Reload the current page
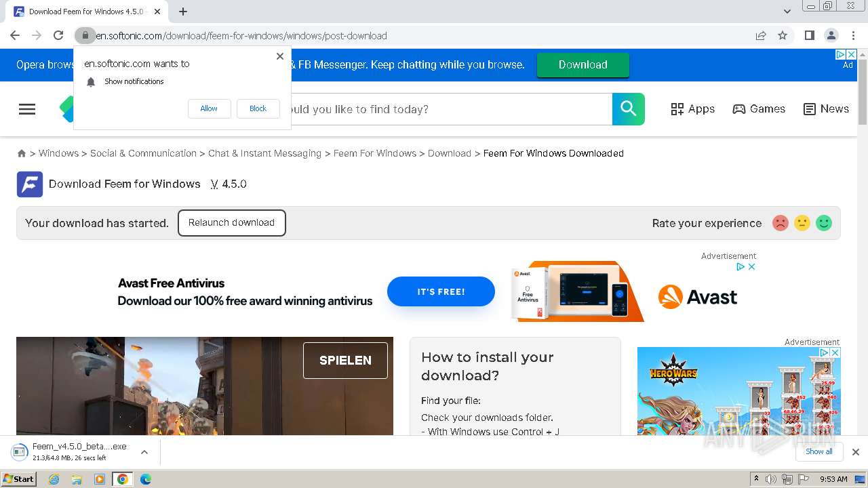The image size is (868, 488). click(x=58, y=35)
